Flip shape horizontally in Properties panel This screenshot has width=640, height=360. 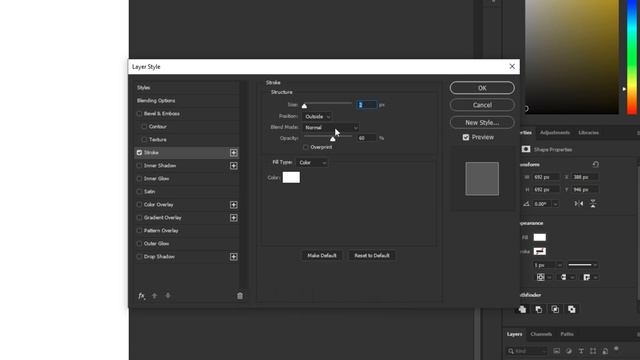click(x=579, y=203)
